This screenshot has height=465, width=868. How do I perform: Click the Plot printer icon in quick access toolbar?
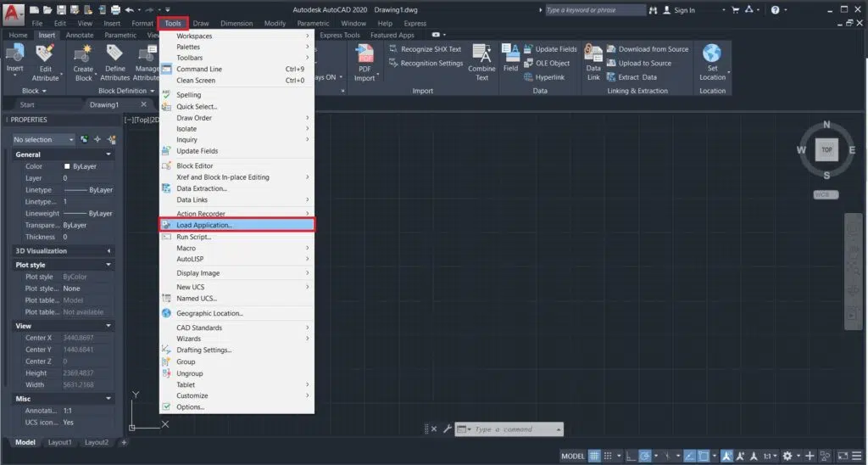click(114, 10)
